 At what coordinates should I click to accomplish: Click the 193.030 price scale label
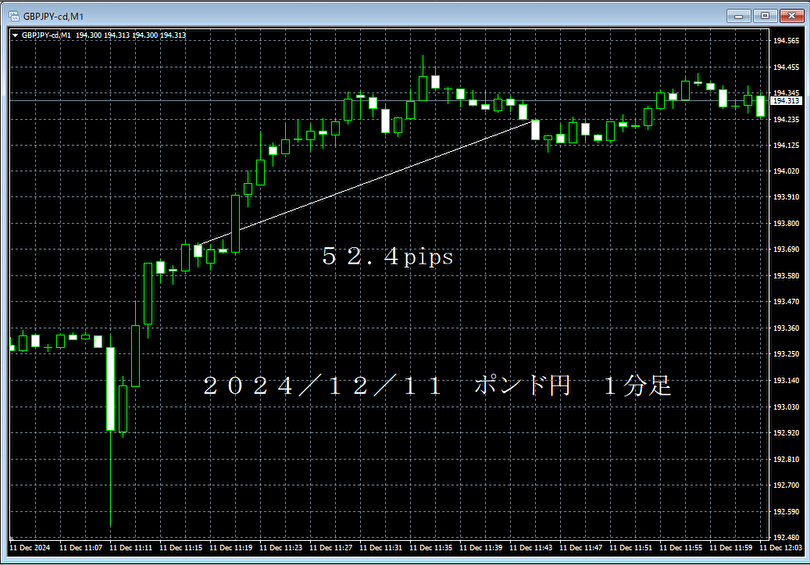[786, 407]
